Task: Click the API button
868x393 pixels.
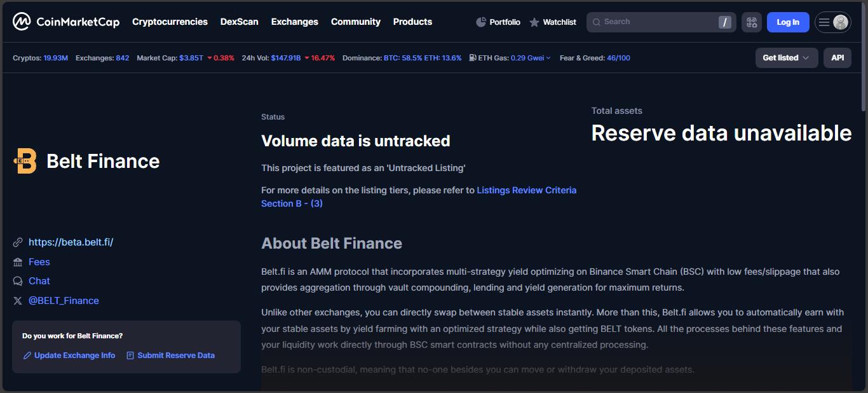Action: (837, 58)
